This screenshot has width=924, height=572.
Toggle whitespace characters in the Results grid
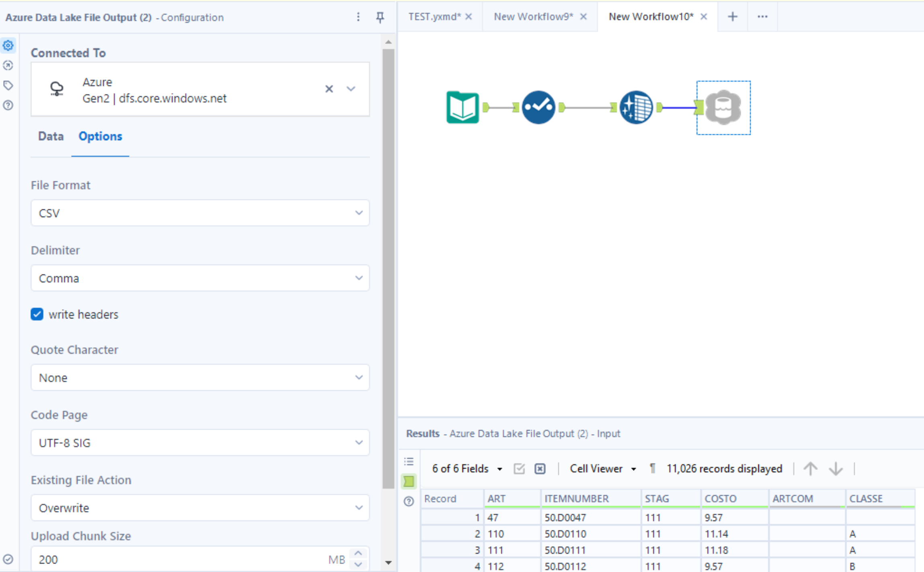click(x=652, y=468)
